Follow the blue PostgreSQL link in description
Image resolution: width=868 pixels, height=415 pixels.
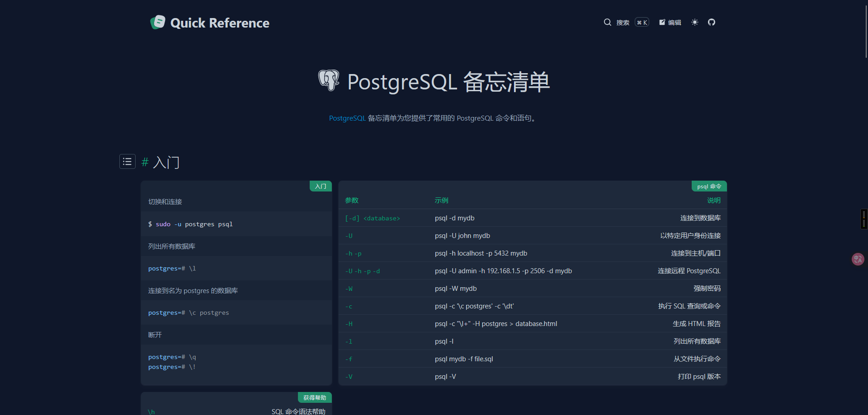[x=347, y=118]
